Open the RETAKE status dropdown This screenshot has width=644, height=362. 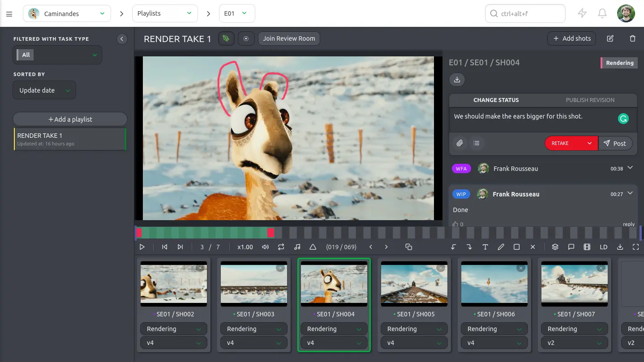(571, 143)
